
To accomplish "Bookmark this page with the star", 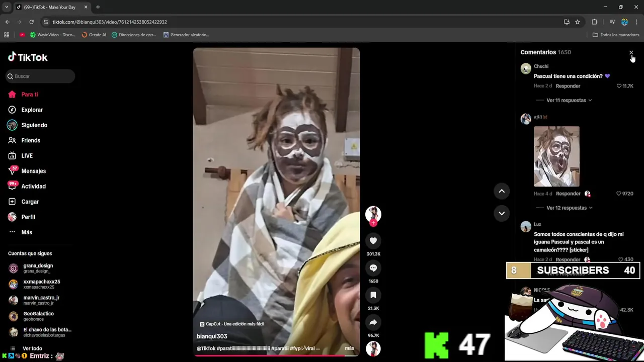I will pyautogui.click(x=578, y=22).
